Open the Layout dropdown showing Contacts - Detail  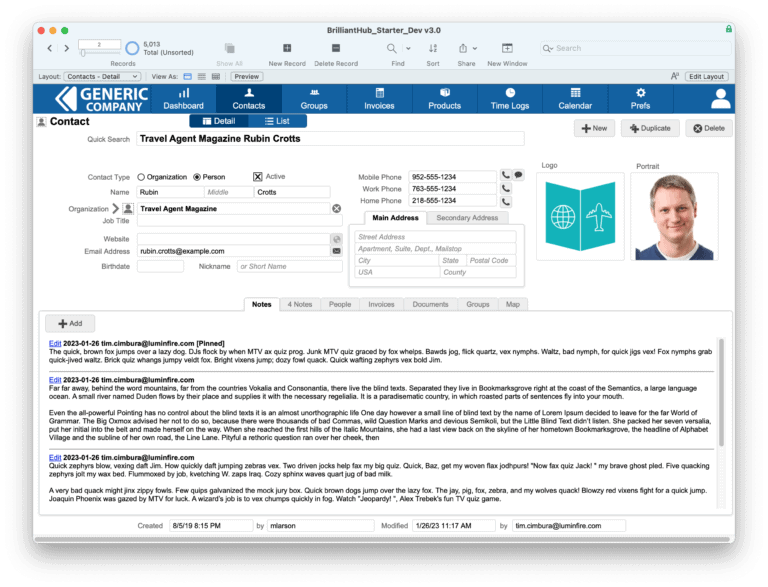pyautogui.click(x=102, y=76)
